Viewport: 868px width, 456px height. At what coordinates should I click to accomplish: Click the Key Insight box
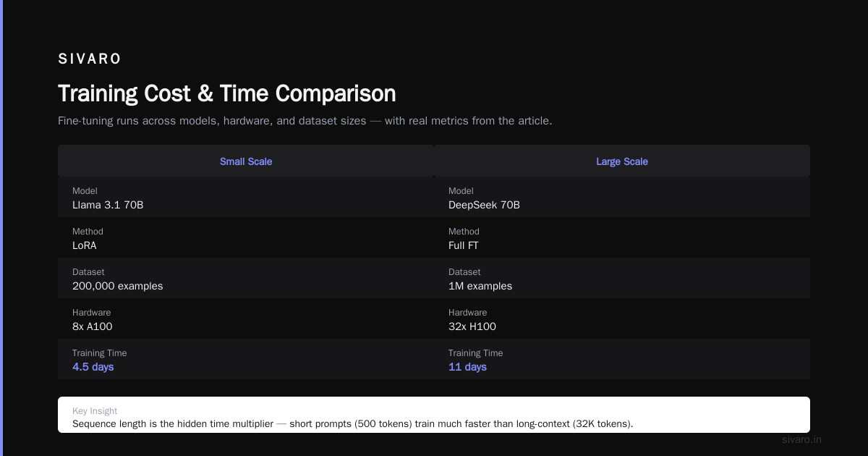coord(434,415)
